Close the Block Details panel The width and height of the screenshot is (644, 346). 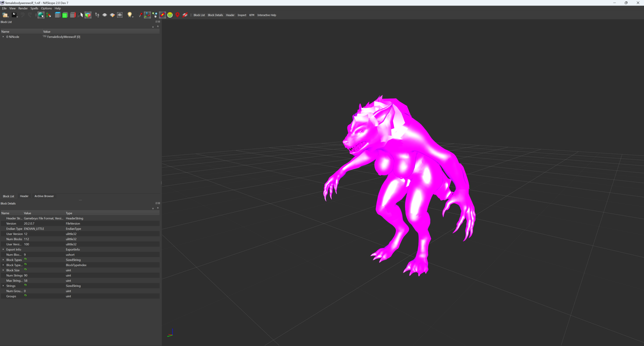(159, 203)
